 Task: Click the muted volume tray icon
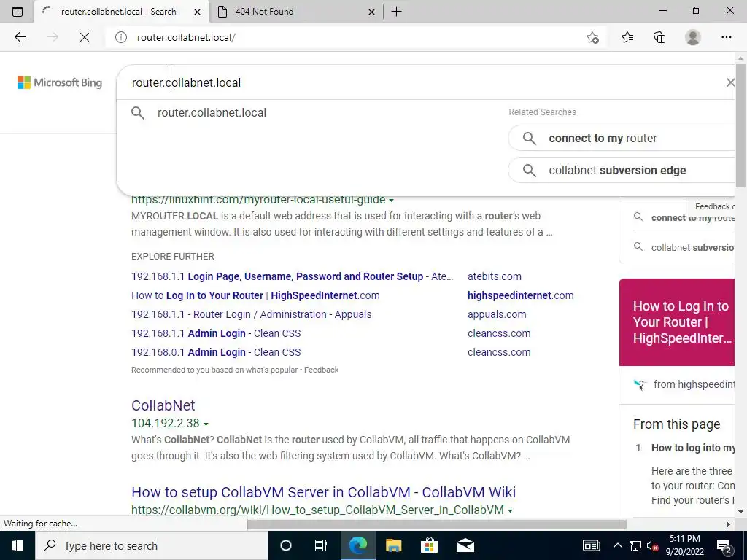(x=653, y=545)
